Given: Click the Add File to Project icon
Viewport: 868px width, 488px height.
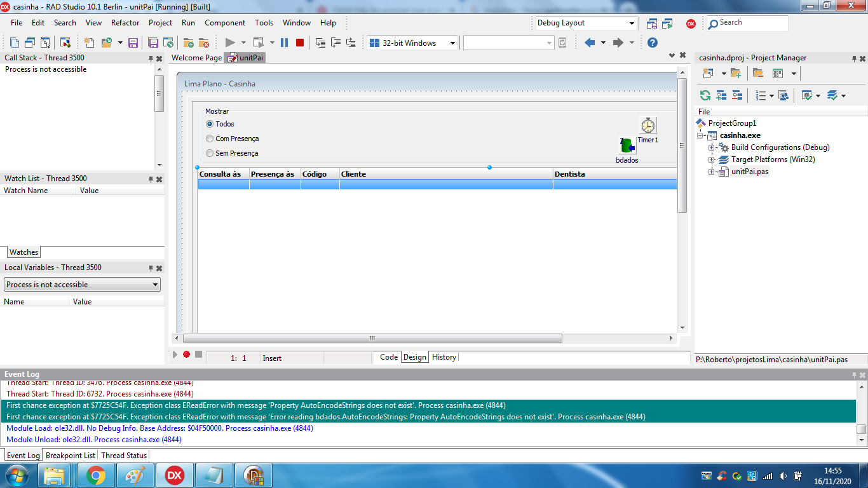Looking at the screenshot, I should pyautogui.click(x=188, y=43).
